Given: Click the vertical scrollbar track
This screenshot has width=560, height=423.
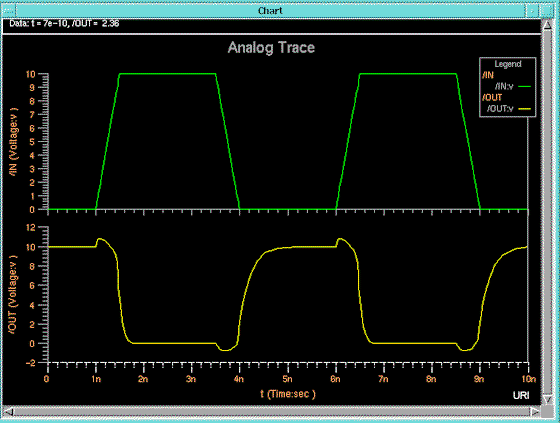Looking at the screenshot, I should [547, 212].
